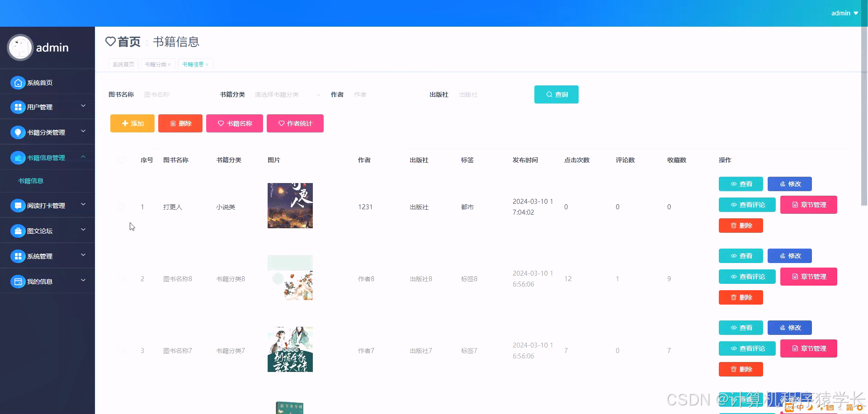Image resolution: width=868 pixels, height=414 pixels.
Task: Click the 查看评论 button for 打更人
Action: (747, 205)
